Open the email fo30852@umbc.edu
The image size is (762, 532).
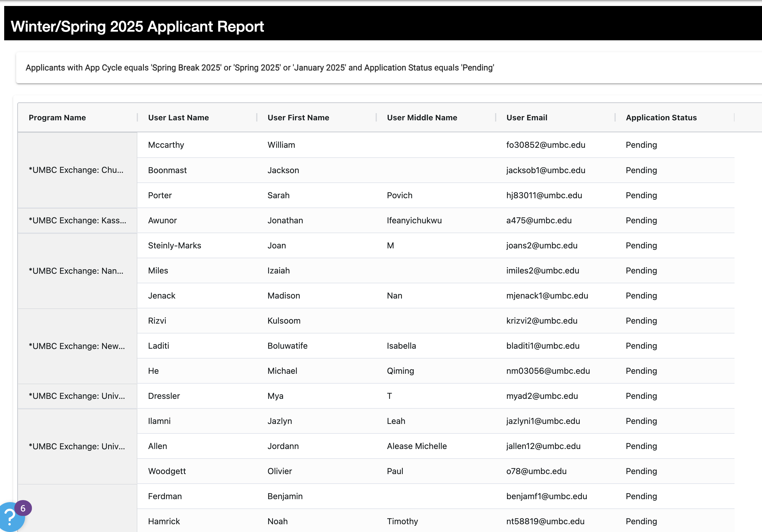546,145
